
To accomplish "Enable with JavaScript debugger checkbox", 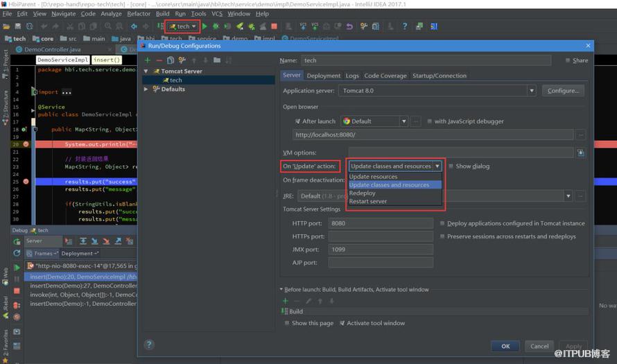I will [x=430, y=121].
